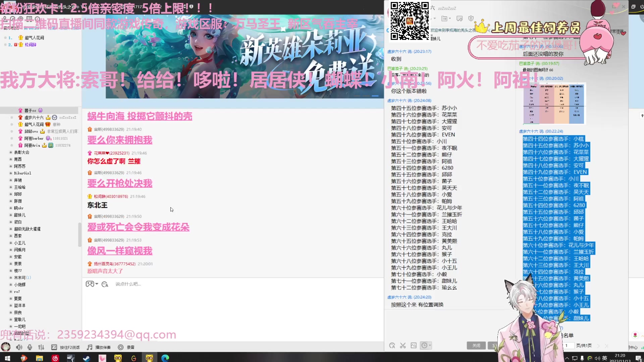Click the font icon in message window toolbar
The height and width of the screenshot is (362, 644).
point(392,346)
